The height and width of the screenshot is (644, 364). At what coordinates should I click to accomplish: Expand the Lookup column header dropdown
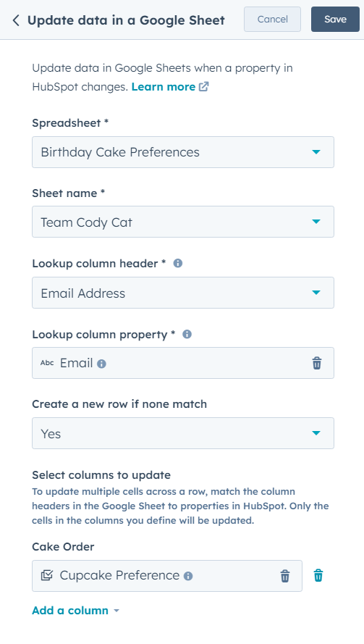pyautogui.click(x=183, y=293)
